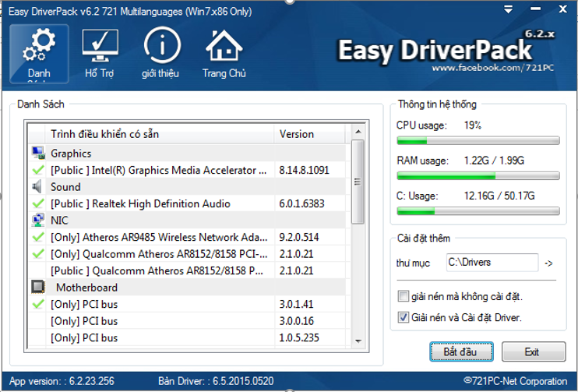578x392 pixels.
Task: Click the C: Usage progress bar
Action: 478,211
